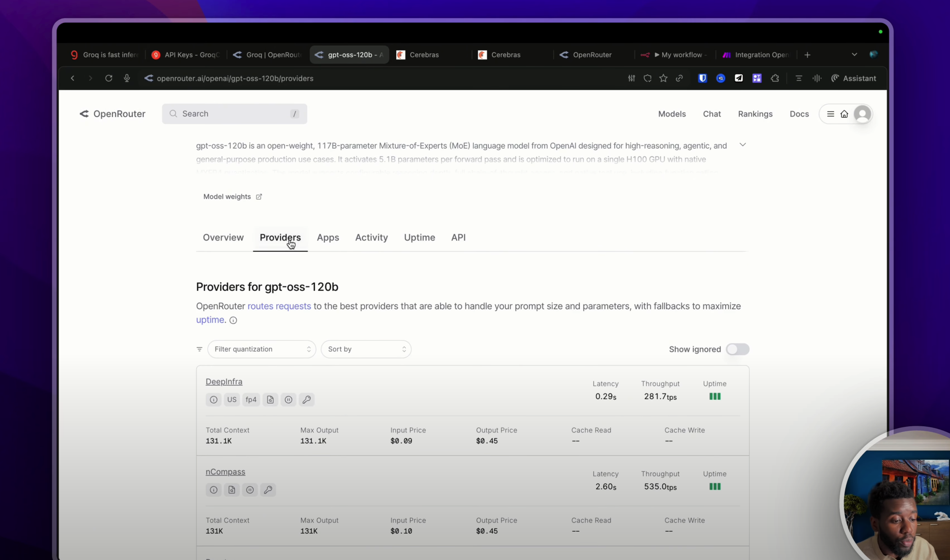Switch to the Uptime tab

click(420, 238)
